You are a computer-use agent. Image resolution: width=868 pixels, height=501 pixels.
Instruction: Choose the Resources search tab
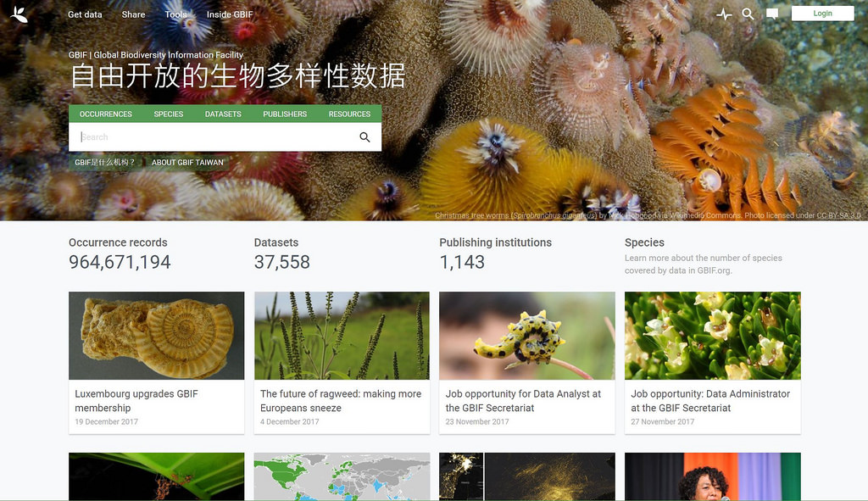[349, 114]
